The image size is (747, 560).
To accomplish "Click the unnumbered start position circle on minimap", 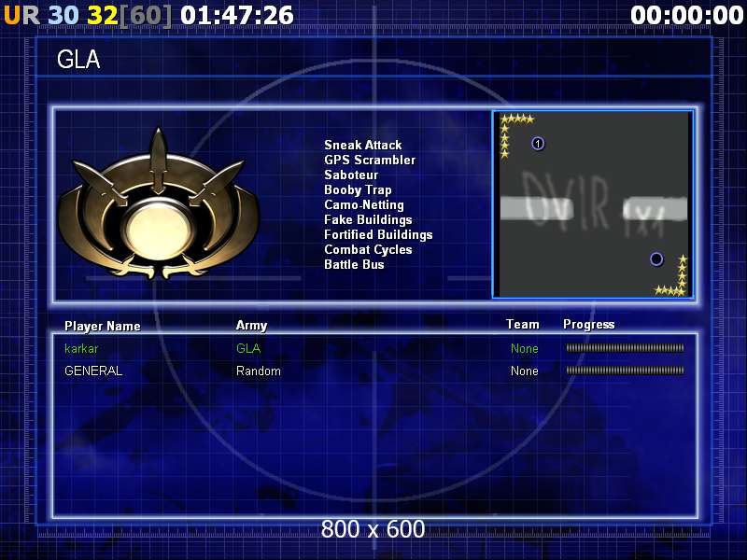I will tap(656, 259).
